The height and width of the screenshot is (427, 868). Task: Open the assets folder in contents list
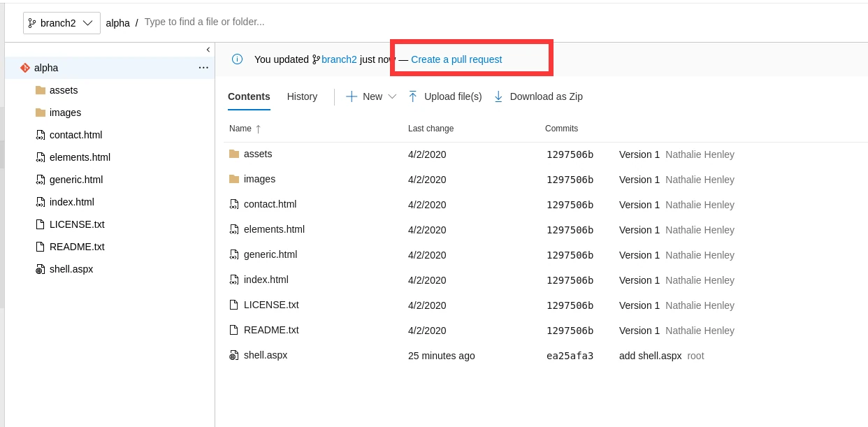pyautogui.click(x=258, y=154)
